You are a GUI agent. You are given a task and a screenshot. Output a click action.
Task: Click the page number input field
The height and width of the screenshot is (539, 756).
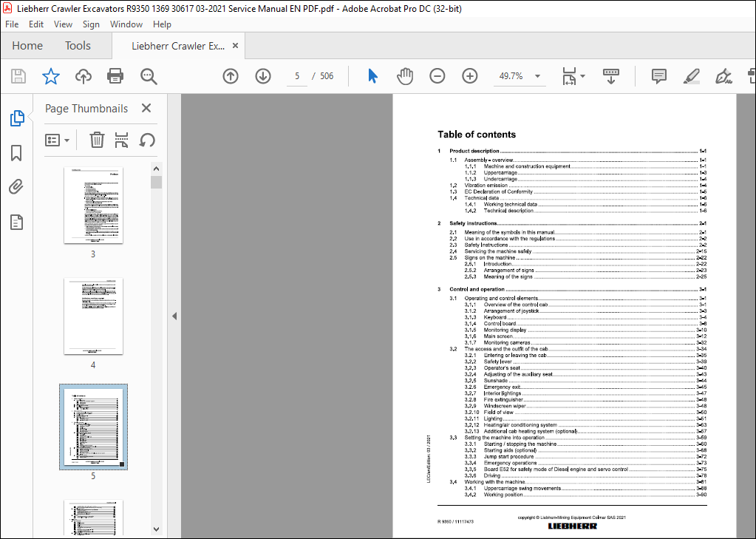pyautogui.click(x=297, y=76)
